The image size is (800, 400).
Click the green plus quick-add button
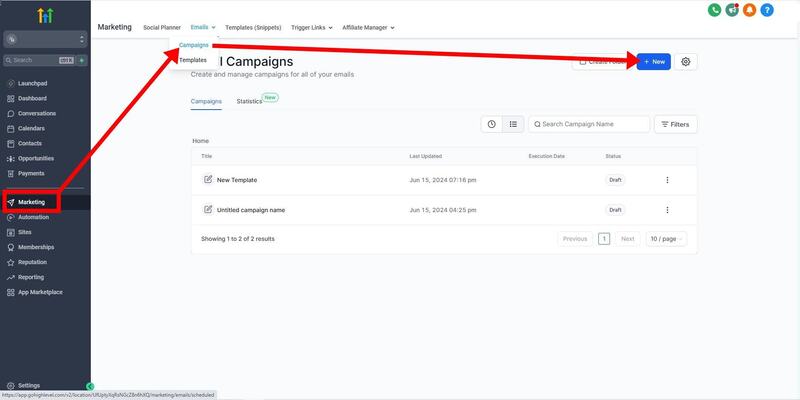click(82, 60)
